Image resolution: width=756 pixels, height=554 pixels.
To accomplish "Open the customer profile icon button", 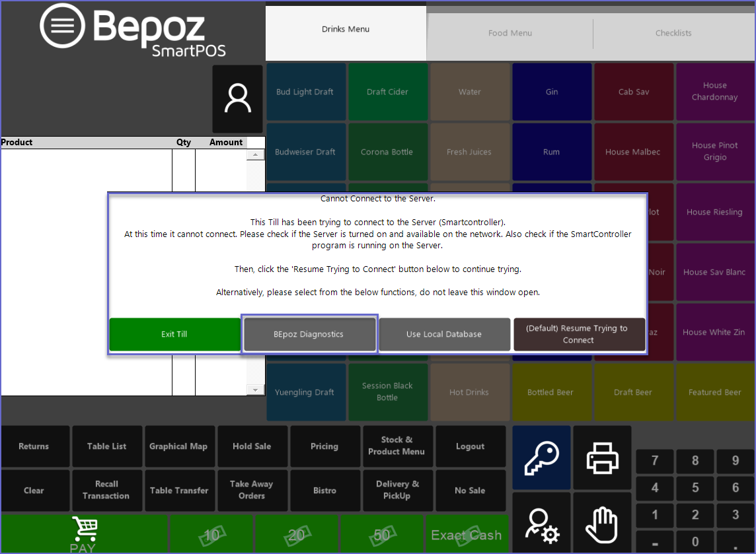I will click(x=237, y=99).
